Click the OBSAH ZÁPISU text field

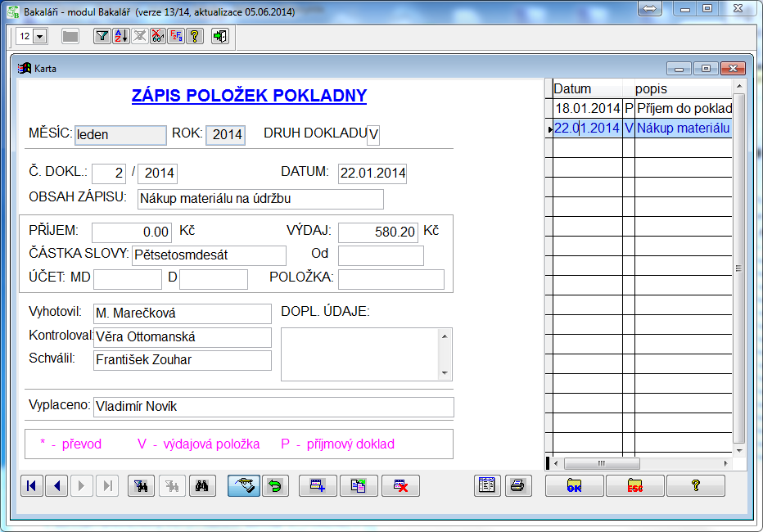260,199
